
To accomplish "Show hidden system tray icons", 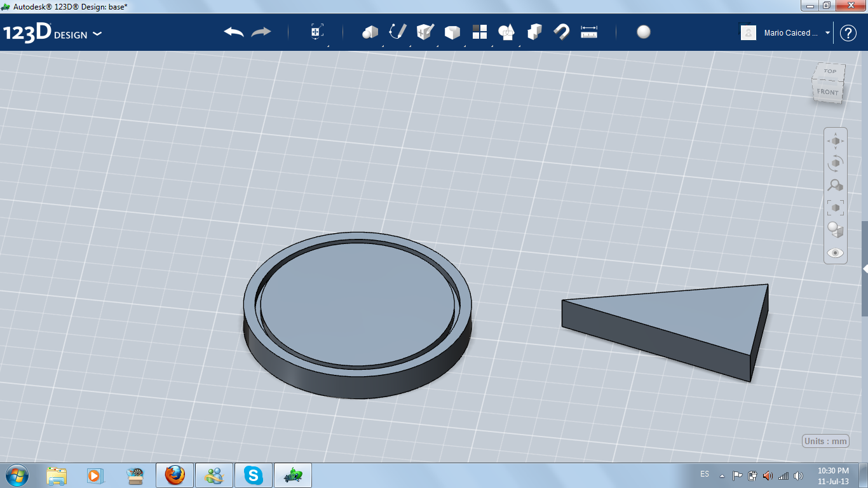I will tap(722, 475).
